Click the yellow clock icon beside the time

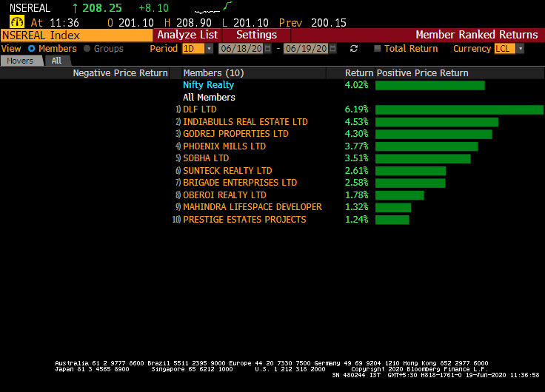click(16, 22)
